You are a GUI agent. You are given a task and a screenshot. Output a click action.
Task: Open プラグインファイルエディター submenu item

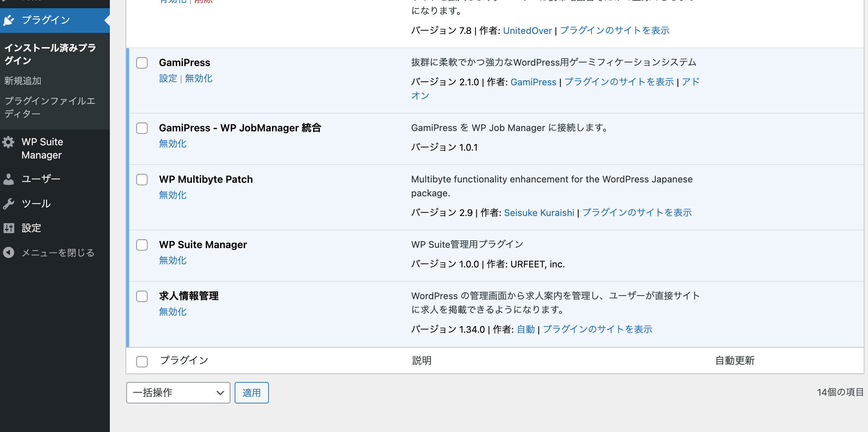pyautogui.click(x=50, y=107)
